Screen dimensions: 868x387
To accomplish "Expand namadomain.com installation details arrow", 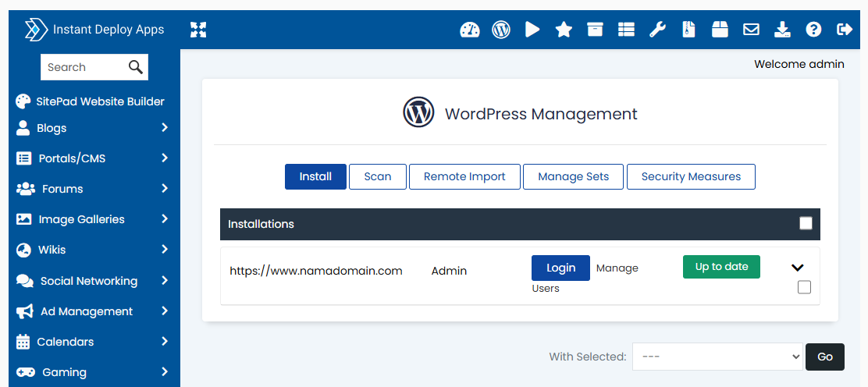I will [x=797, y=268].
